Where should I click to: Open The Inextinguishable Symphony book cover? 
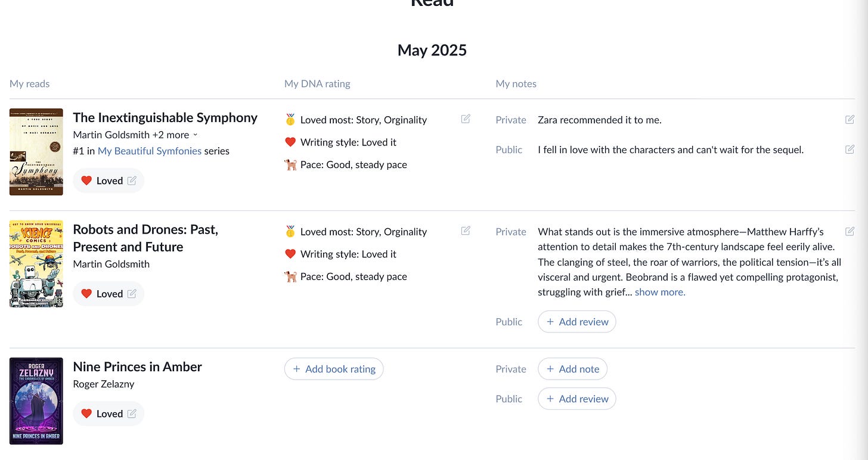coord(36,152)
